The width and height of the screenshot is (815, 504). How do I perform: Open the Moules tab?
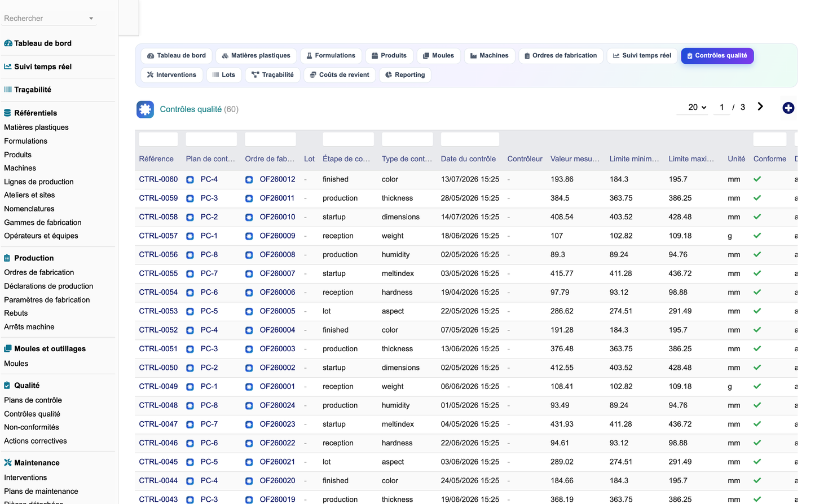pyautogui.click(x=439, y=56)
